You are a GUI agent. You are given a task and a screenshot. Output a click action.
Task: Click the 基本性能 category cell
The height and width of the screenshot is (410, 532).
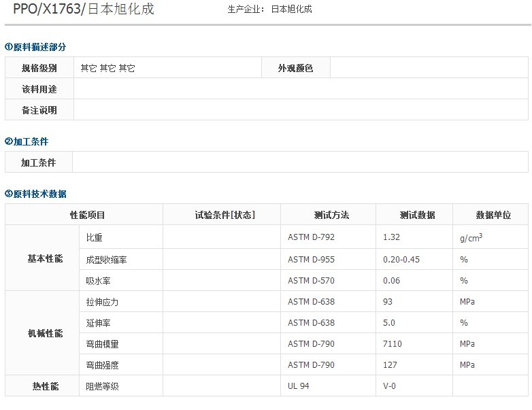click(x=42, y=258)
